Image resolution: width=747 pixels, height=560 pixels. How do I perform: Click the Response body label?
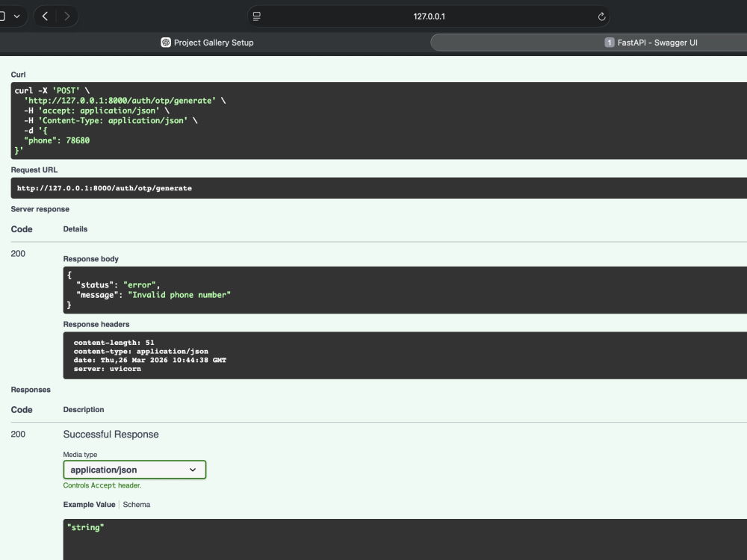click(x=91, y=258)
